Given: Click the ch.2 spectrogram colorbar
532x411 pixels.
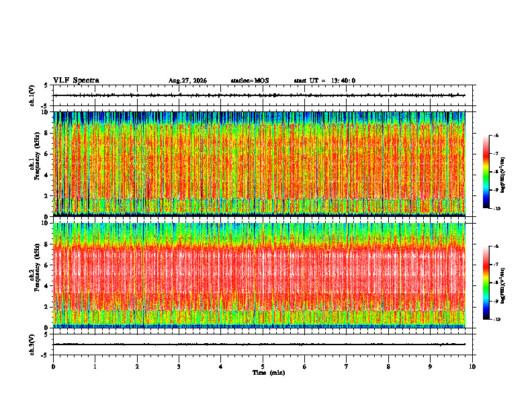Looking at the screenshot, I should tap(486, 283).
